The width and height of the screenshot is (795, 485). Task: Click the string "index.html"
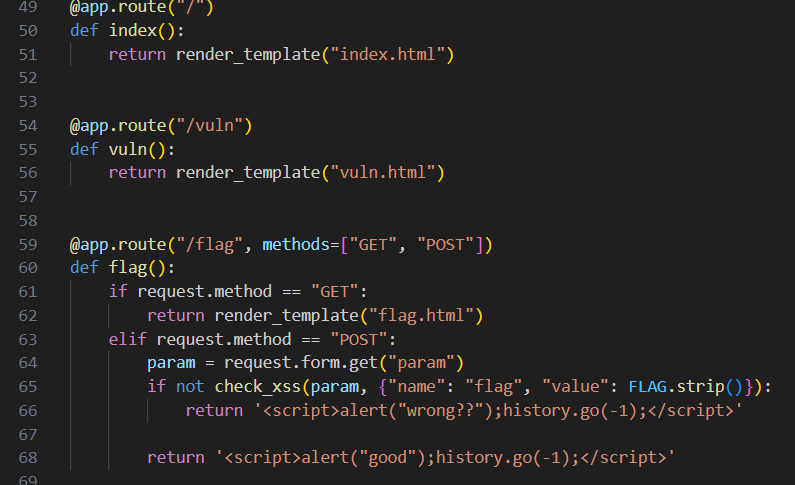point(387,54)
